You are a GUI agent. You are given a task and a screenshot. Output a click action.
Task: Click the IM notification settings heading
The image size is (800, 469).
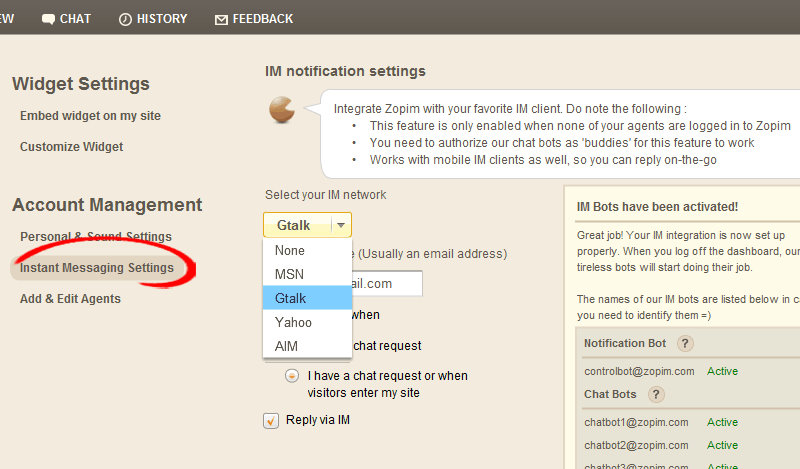click(x=345, y=71)
